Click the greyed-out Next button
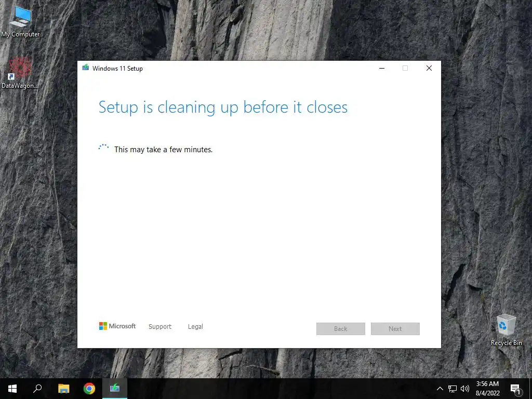The width and height of the screenshot is (532, 399). (x=395, y=329)
